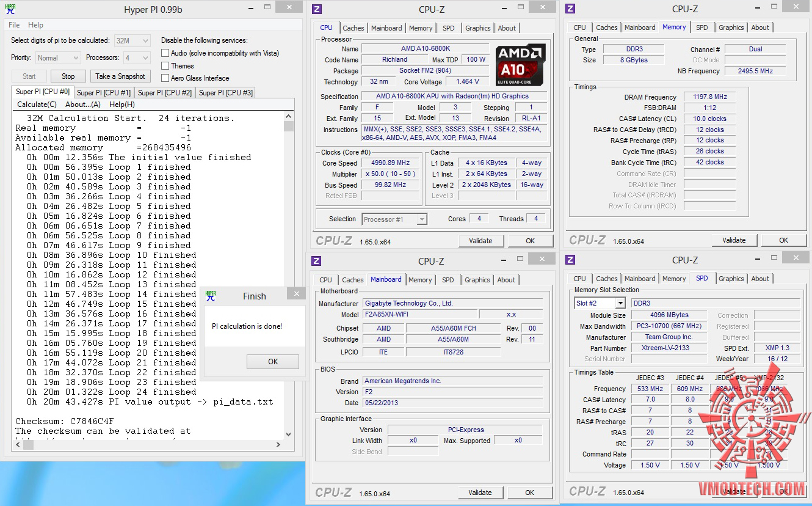Image resolution: width=812 pixels, height=506 pixels.
Task: Open the pi digits dropdown showing 32M
Action: tap(132, 41)
